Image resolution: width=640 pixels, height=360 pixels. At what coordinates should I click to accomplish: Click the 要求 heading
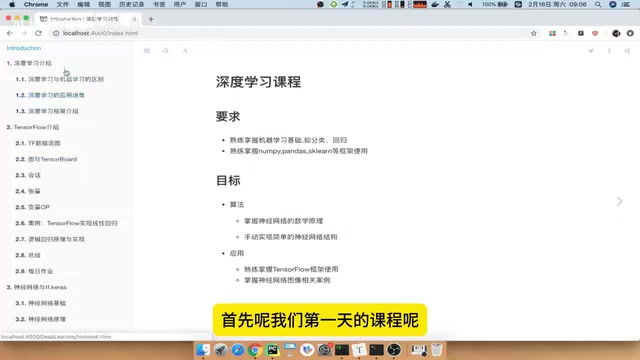(x=228, y=116)
